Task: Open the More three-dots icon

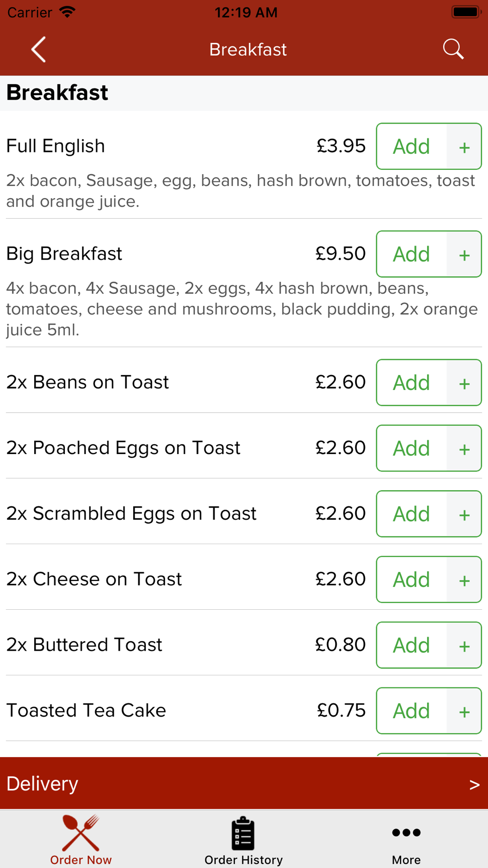Action: click(x=406, y=832)
